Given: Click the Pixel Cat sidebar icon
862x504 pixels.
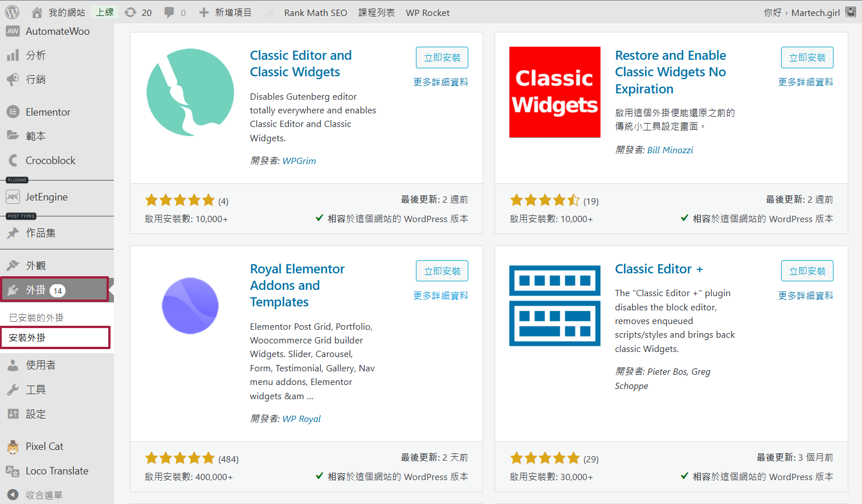Looking at the screenshot, I should (13, 447).
